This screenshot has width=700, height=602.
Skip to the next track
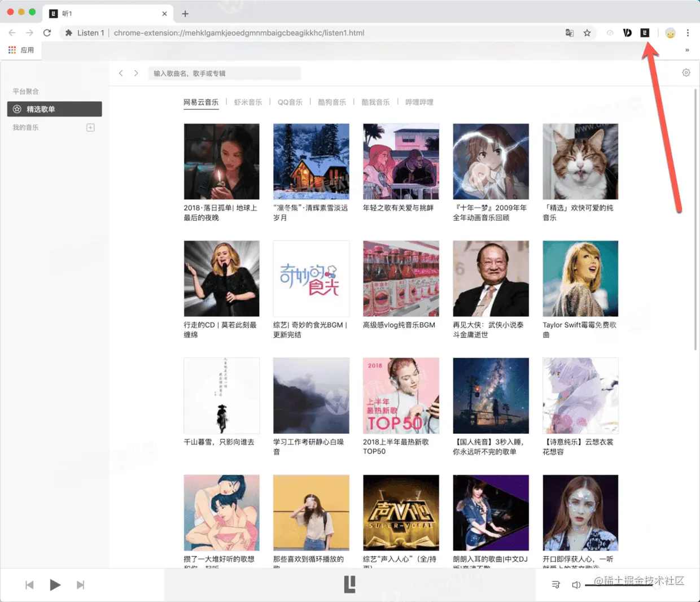point(80,585)
